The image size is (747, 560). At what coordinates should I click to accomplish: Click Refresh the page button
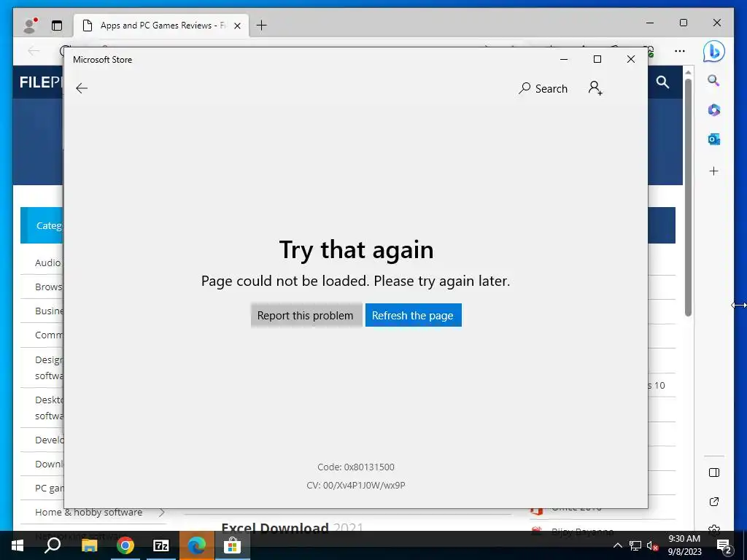(x=413, y=315)
